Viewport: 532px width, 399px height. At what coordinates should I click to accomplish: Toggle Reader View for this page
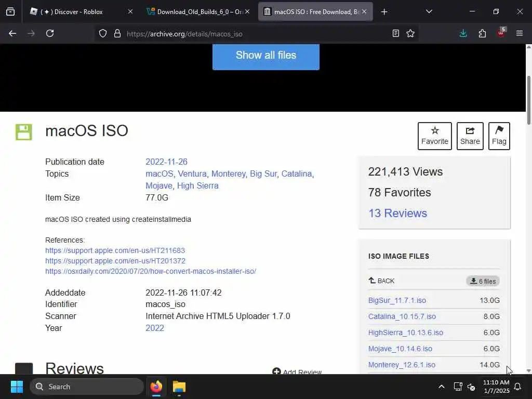[395, 33]
